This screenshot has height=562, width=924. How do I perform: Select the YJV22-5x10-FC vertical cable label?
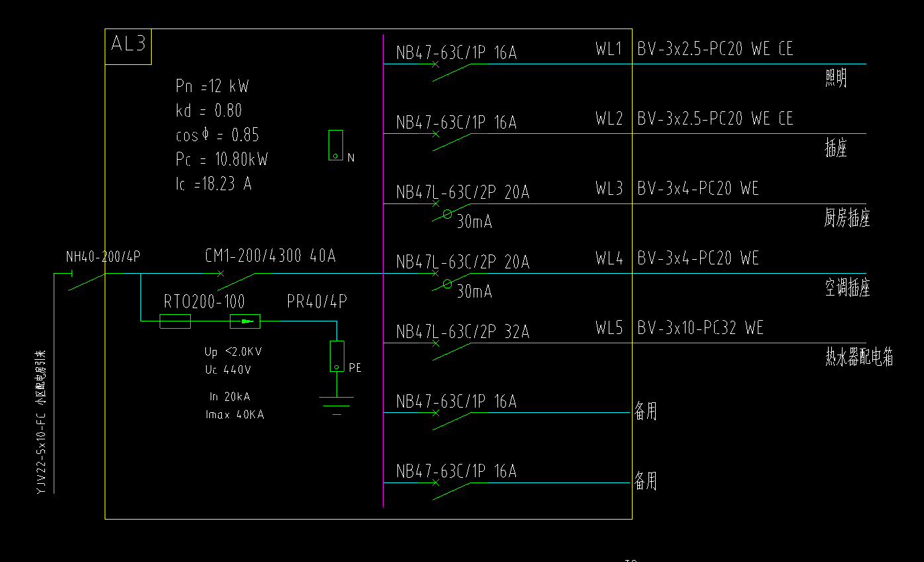pyautogui.click(x=41, y=421)
